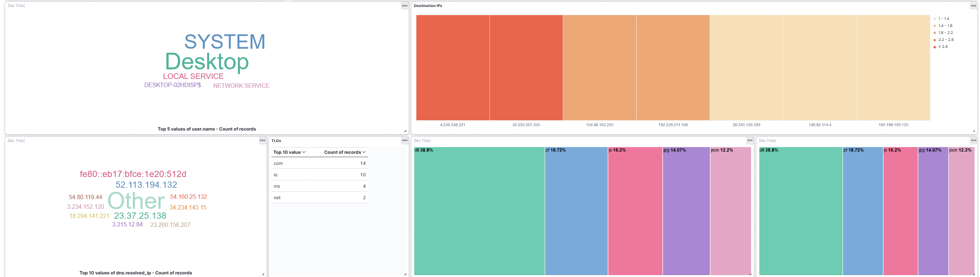
Task: Select the 2.2 - 2.6 legend color dot
Action: (x=935, y=40)
